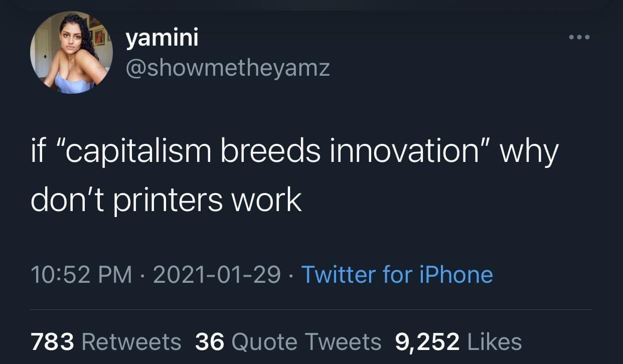623x364 pixels.
Task: Open the Twitter for iPhone source link
Action: tap(397, 275)
